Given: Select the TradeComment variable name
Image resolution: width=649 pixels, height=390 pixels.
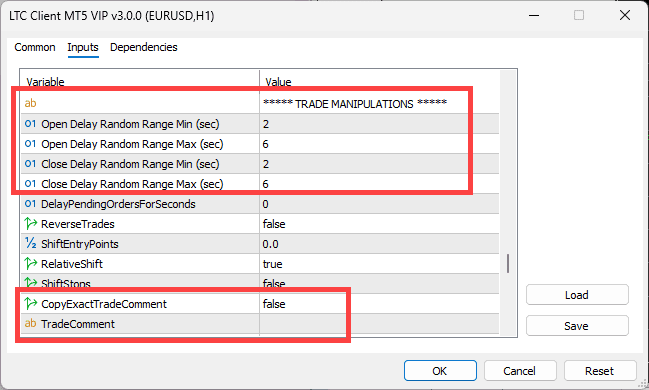Looking at the screenshot, I should tap(78, 324).
